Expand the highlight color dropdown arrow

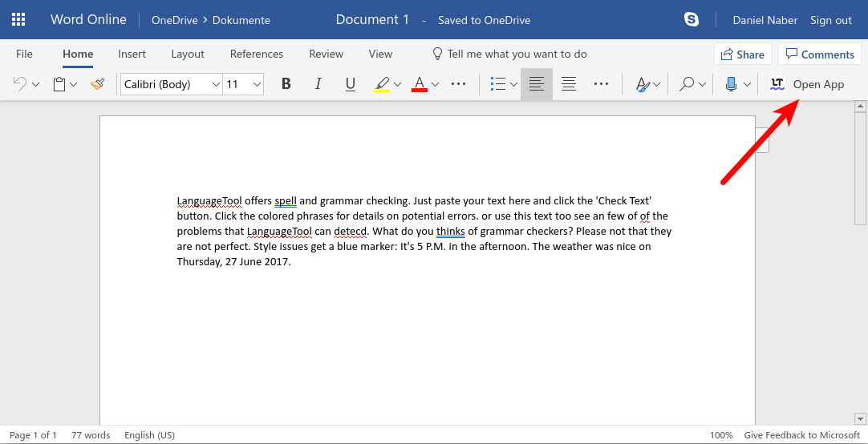(x=397, y=85)
